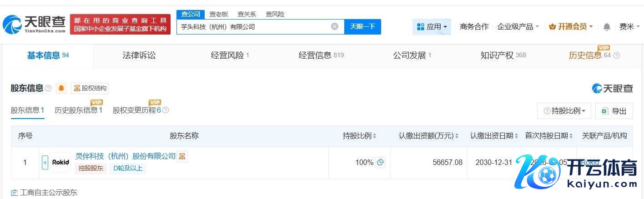Viewport: 644px width, 199px height.
Task: Click the 天眼一下 search button
Action: coord(362,26)
